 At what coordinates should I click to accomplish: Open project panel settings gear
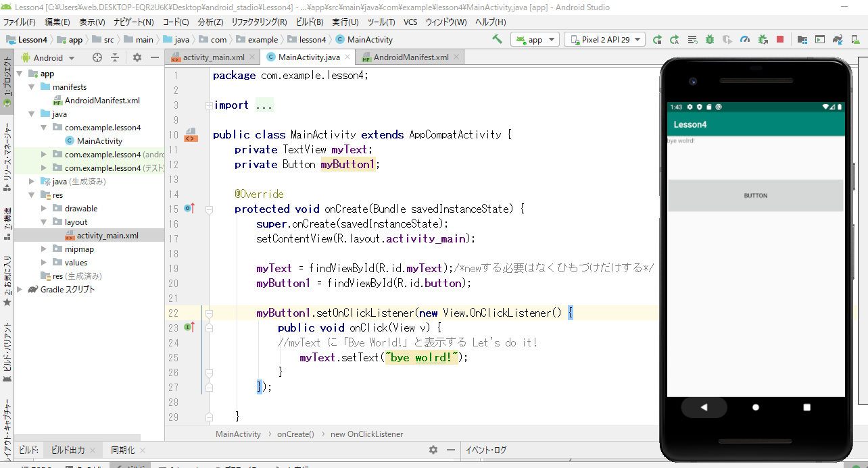coord(137,57)
